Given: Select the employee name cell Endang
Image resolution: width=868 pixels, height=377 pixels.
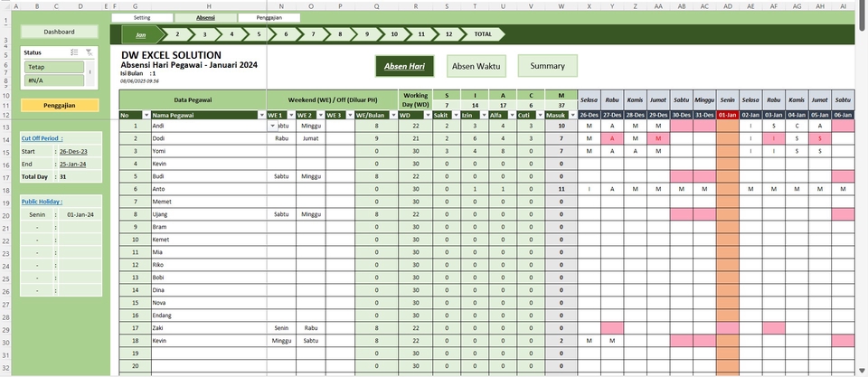Looking at the screenshot, I should pyautogui.click(x=209, y=315).
